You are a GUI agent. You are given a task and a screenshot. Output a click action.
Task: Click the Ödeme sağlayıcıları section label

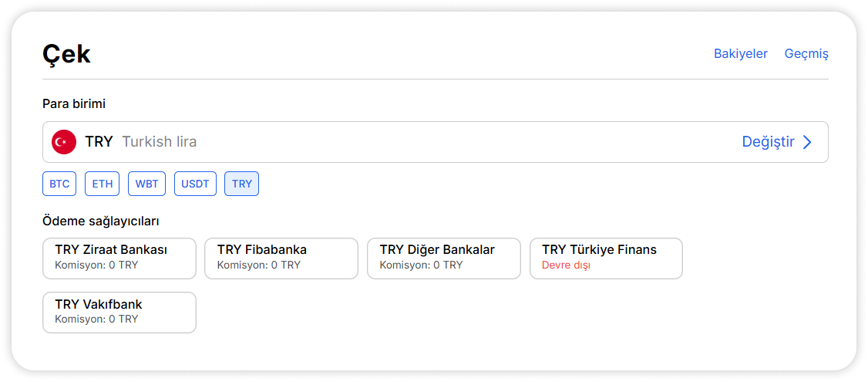pyautogui.click(x=101, y=221)
